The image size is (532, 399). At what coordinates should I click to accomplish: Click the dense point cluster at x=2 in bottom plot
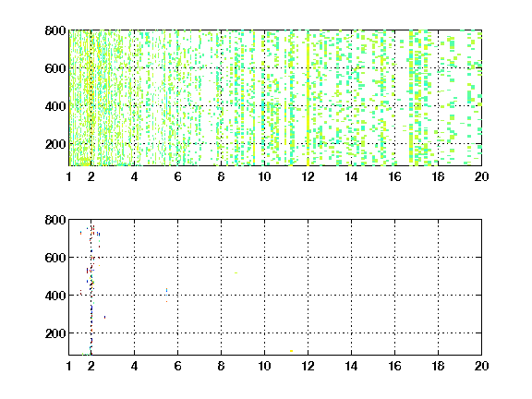[x=91, y=290]
